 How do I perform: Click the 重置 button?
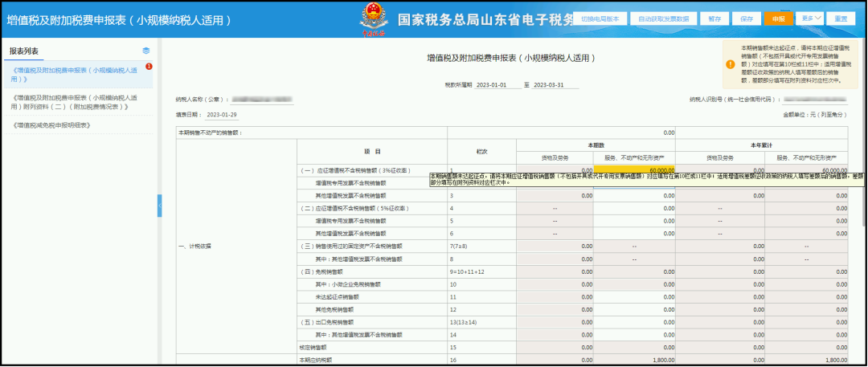tap(841, 18)
